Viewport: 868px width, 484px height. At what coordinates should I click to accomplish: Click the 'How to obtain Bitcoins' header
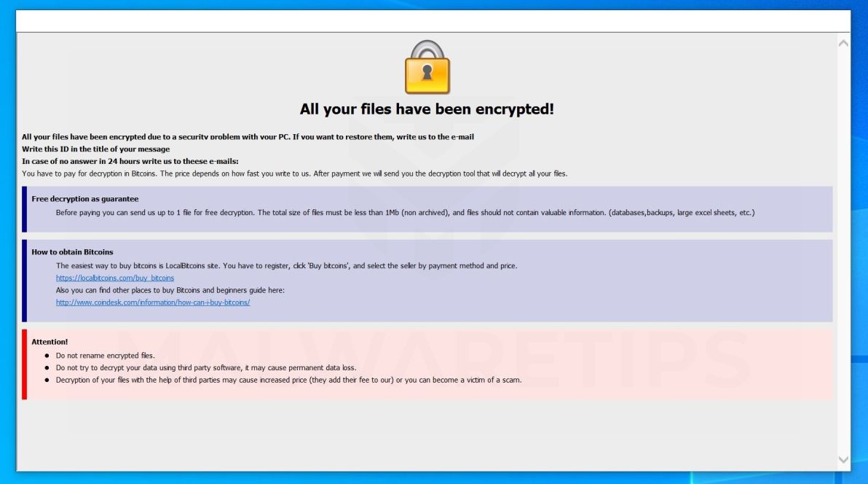pyautogui.click(x=72, y=251)
